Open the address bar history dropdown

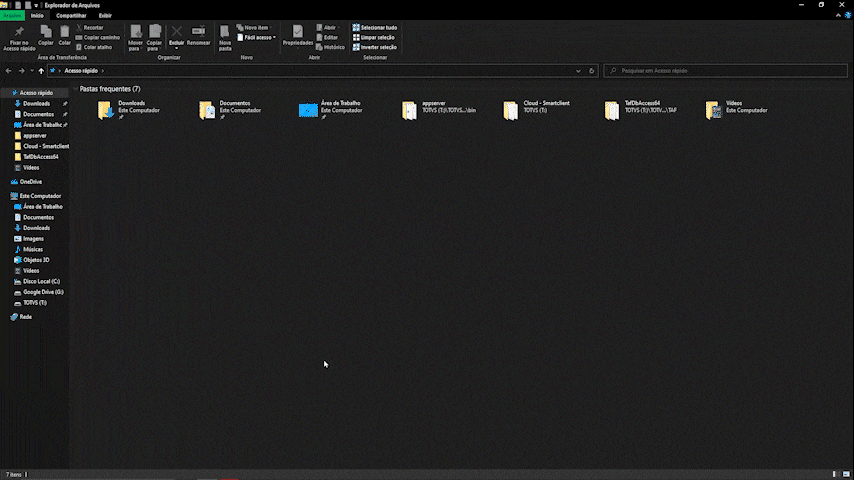[x=578, y=71]
